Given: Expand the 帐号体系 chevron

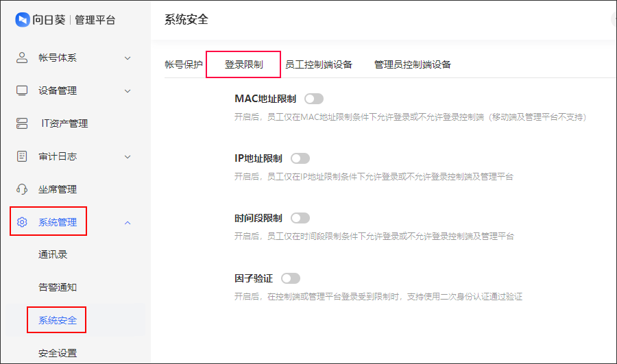Looking at the screenshot, I should 128,58.
